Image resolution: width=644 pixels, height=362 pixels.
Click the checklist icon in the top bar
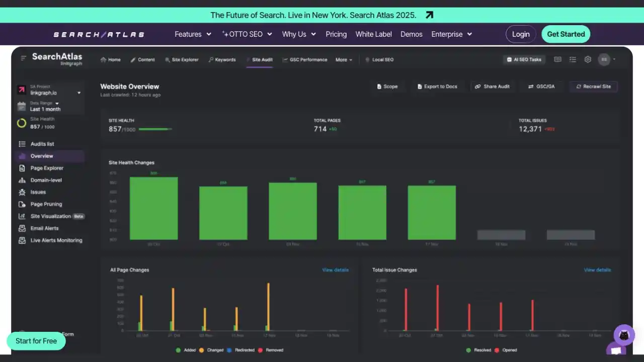tap(573, 59)
